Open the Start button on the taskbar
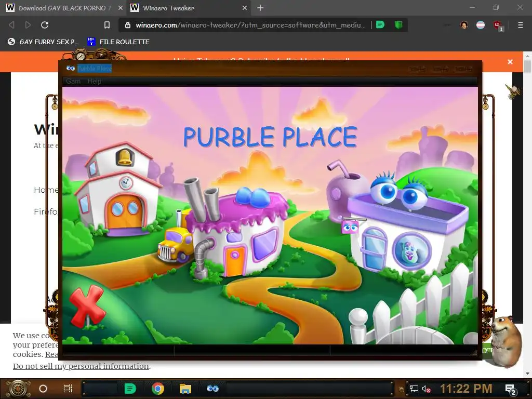Viewport: 532px width, 399px height. (x=18, y=389)
